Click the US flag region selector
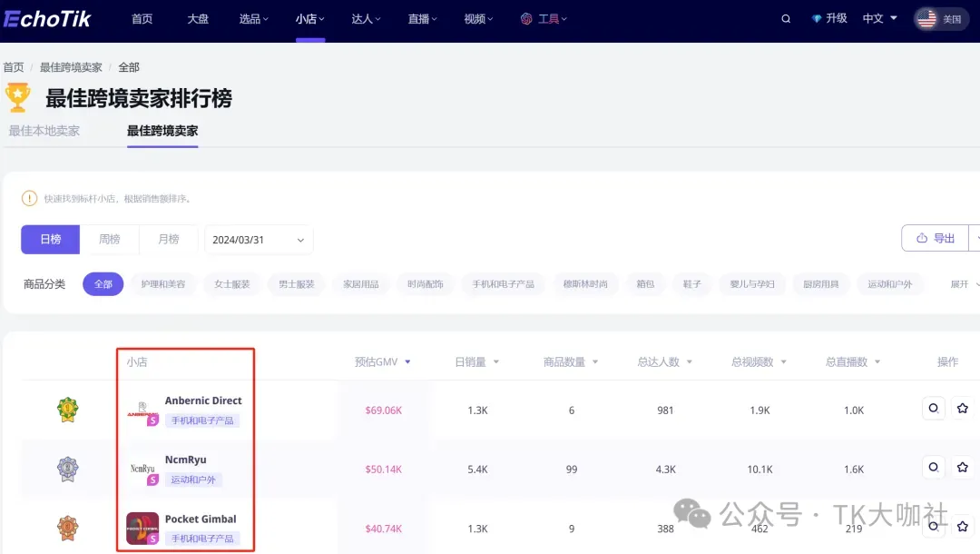 [941, 19]
